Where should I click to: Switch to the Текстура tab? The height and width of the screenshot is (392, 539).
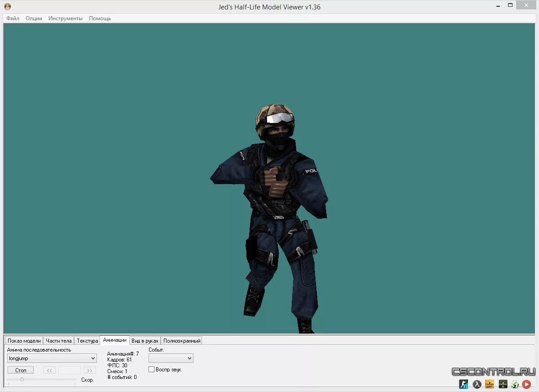click(87, 341)
